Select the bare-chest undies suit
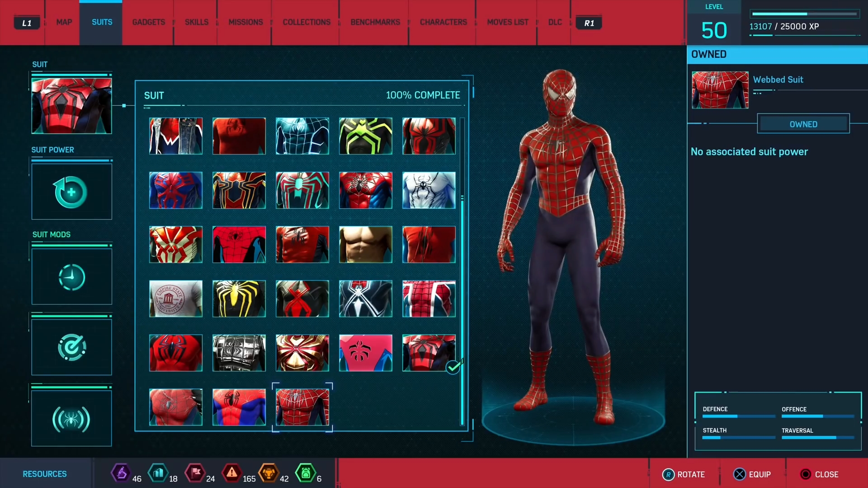The image size is (868, 488). 366,244
